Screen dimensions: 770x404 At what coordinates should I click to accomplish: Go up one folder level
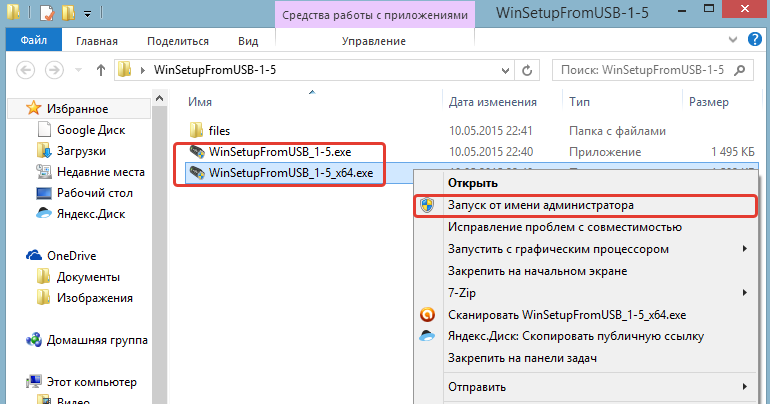tap(101, 70)
